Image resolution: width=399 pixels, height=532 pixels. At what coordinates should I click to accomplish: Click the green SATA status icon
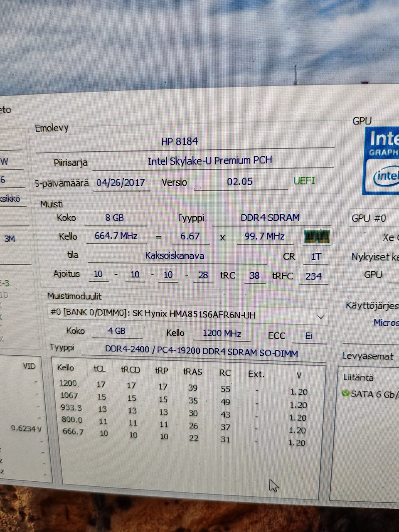point(345,393)
